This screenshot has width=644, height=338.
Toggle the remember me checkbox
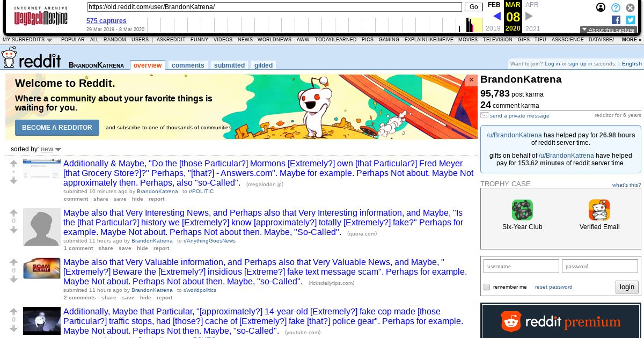point(487,287)
